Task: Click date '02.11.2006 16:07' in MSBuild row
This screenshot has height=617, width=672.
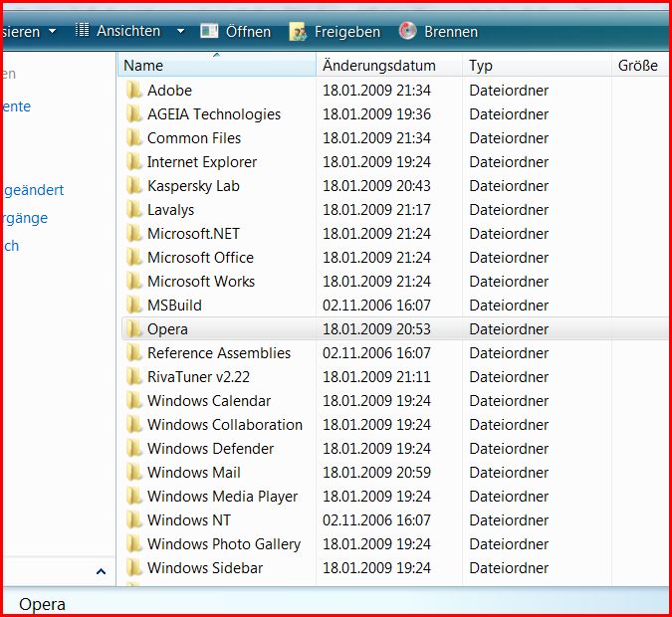Action: [376, 306]
